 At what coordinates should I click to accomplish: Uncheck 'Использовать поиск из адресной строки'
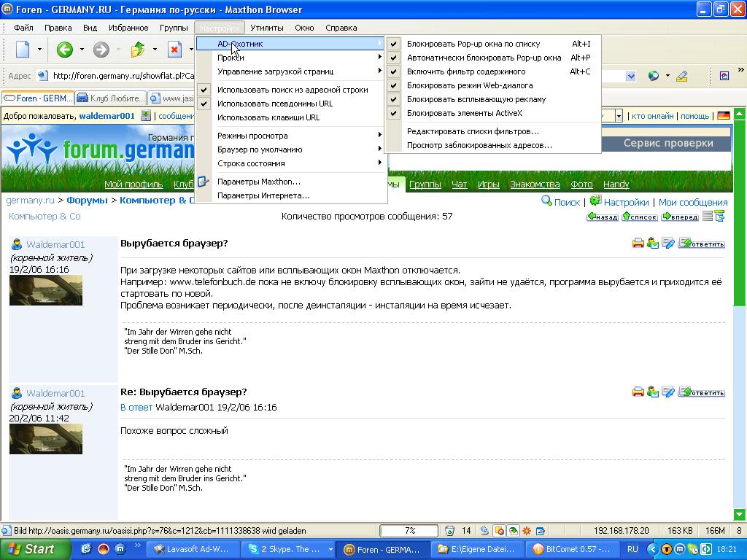[x=290, y=90]
